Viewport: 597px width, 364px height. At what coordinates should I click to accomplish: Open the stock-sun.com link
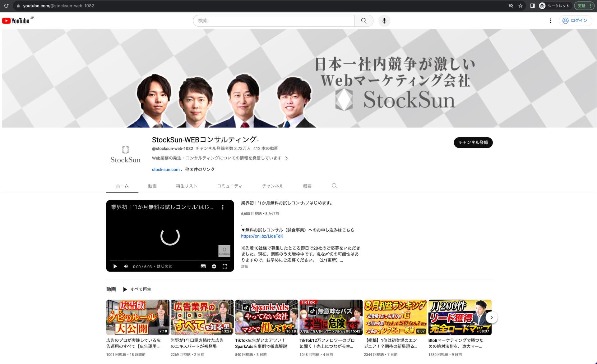coord(166,170)
